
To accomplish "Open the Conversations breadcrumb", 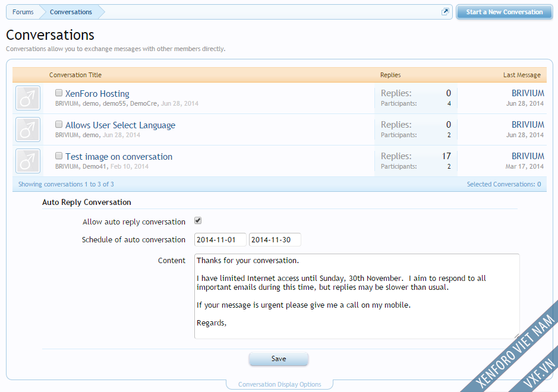I will click(71, 12).
